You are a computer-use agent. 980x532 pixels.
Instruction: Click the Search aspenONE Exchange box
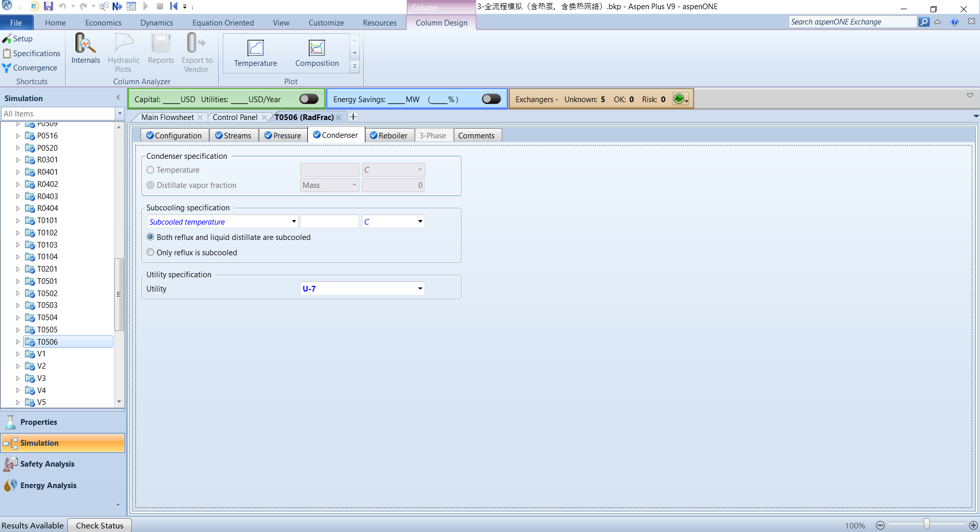tap(852, 22)
